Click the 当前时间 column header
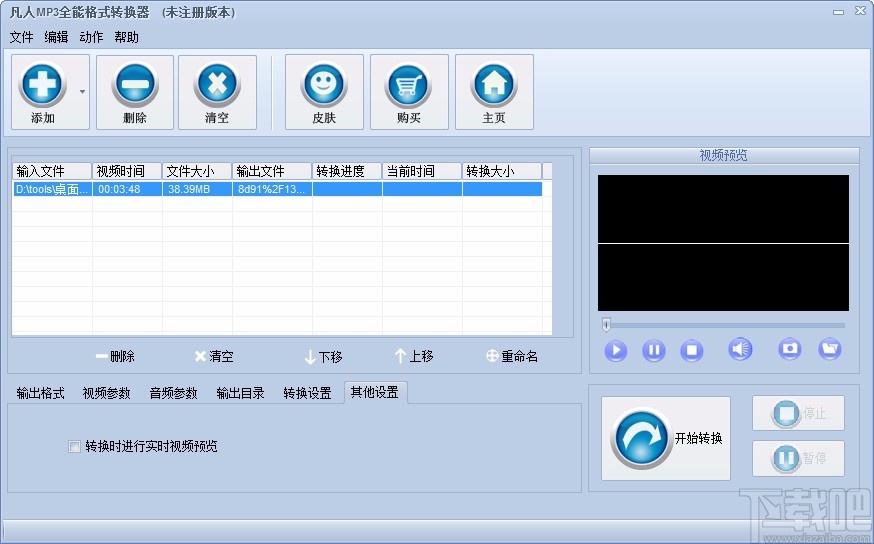Viewport: 874px width, 544px height. click(423, 171)
